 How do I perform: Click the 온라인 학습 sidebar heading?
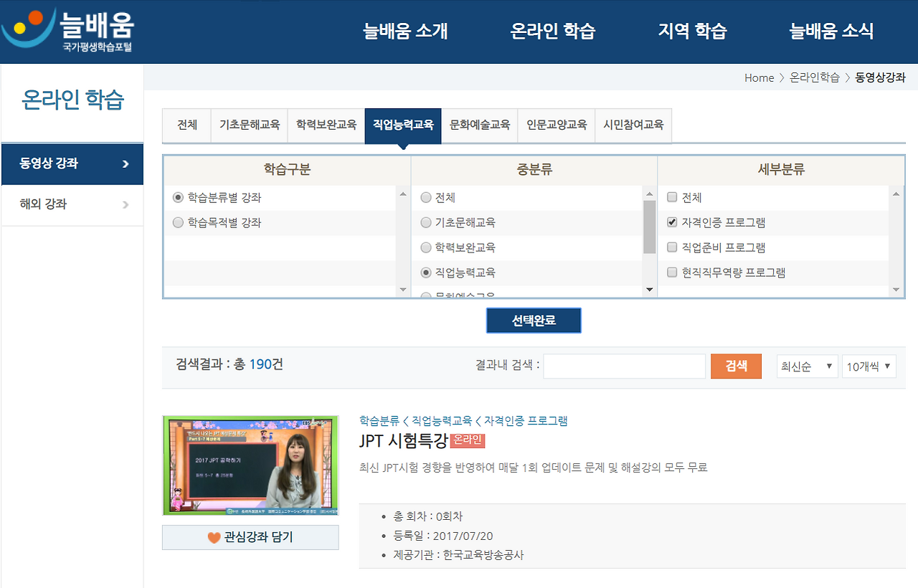[x=72, y=100]
